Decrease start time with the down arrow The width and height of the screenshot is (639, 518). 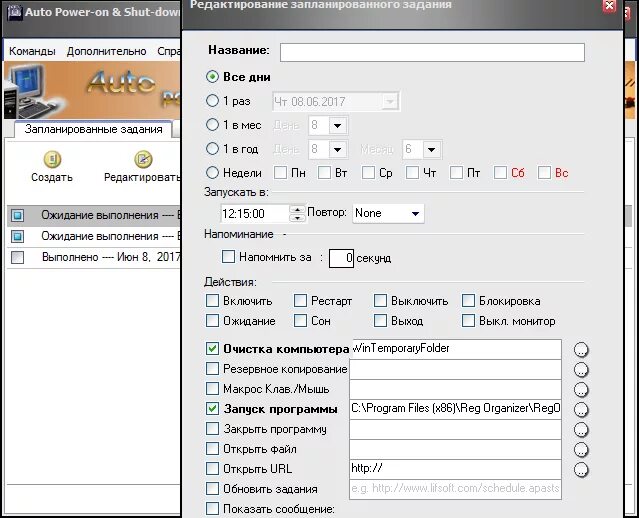click(297, 218)
